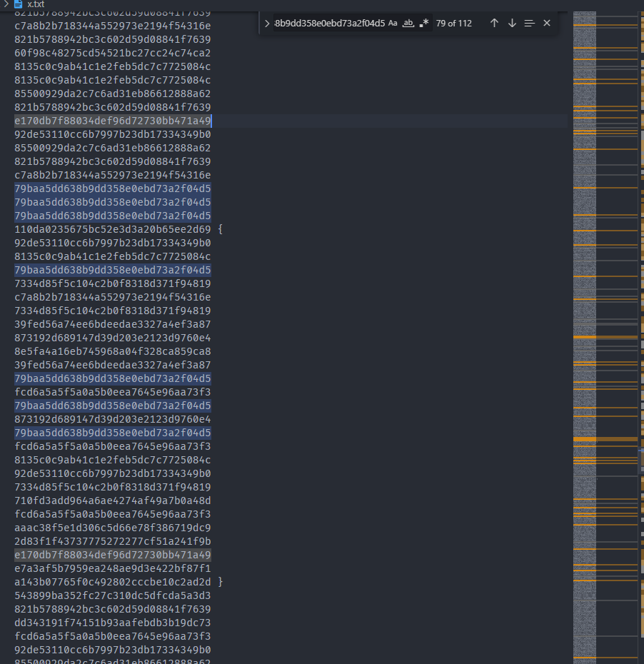The image size is (644, 664).
Task: Expand the replace field with the chevron
Action: (x=267, y=23)
